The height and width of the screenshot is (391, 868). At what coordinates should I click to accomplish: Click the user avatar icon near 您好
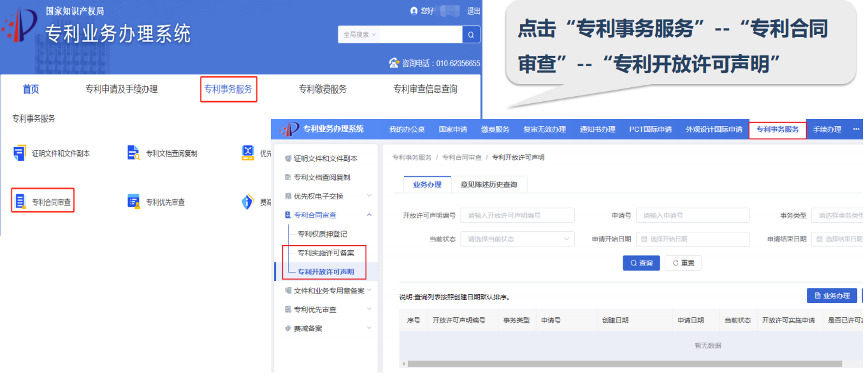click(x=414, y=11)
